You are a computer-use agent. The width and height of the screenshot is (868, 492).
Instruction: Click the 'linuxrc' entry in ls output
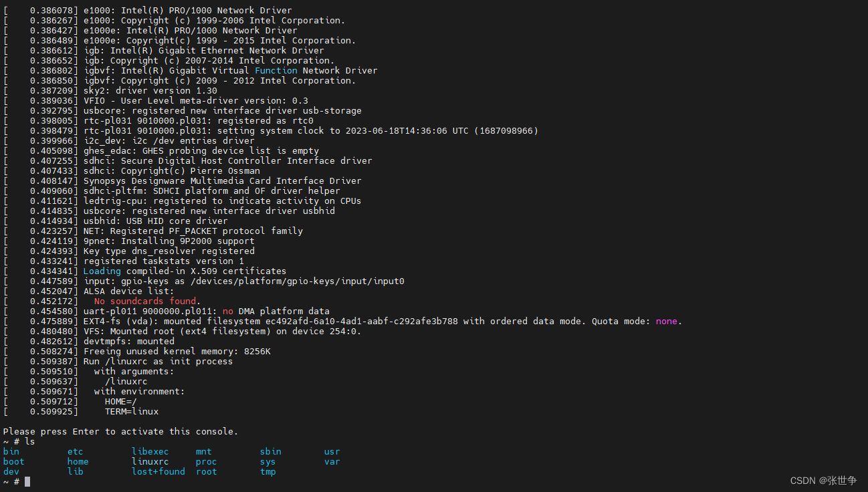(150, 462)
